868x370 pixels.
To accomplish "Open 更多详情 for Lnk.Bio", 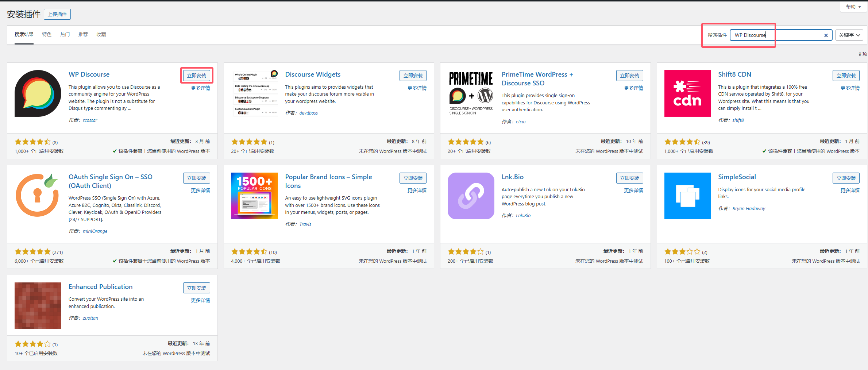I will point(634,190).
